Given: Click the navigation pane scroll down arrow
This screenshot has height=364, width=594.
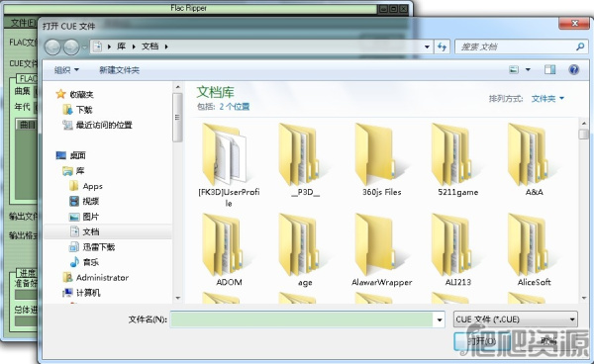Looking at the screenshot, I should click(177, 298).
